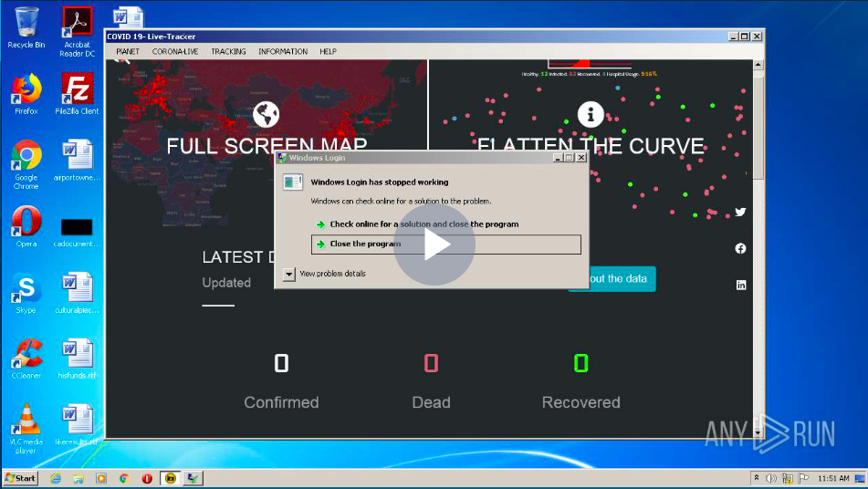
Task: Click the volume speaker tray icon
Action: (x=770, y=478)
